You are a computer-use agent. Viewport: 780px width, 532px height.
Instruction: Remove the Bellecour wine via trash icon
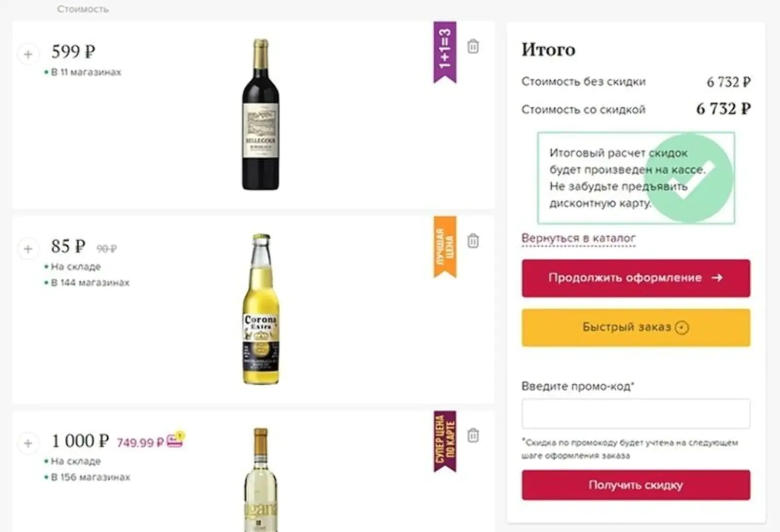click(473, 47)
